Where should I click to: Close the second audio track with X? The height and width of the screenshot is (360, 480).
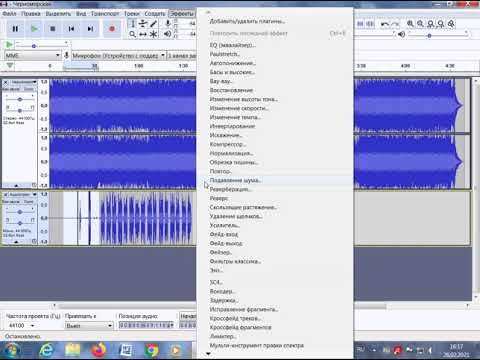[5, 194]
